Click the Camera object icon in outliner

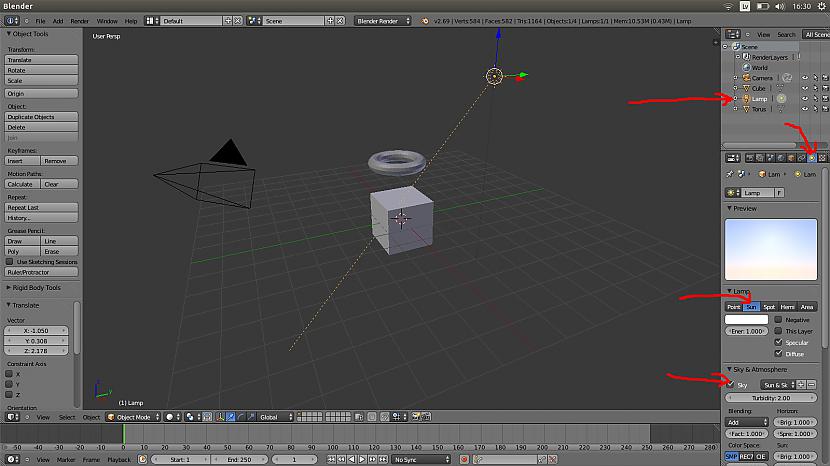[x=746, y=78]
